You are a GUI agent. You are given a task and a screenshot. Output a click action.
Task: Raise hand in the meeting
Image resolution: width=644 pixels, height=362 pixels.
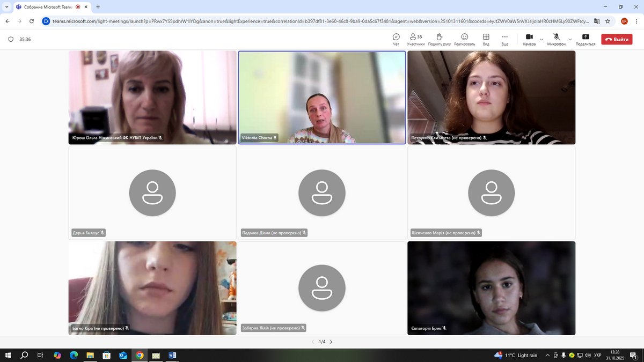pos(439,39)
